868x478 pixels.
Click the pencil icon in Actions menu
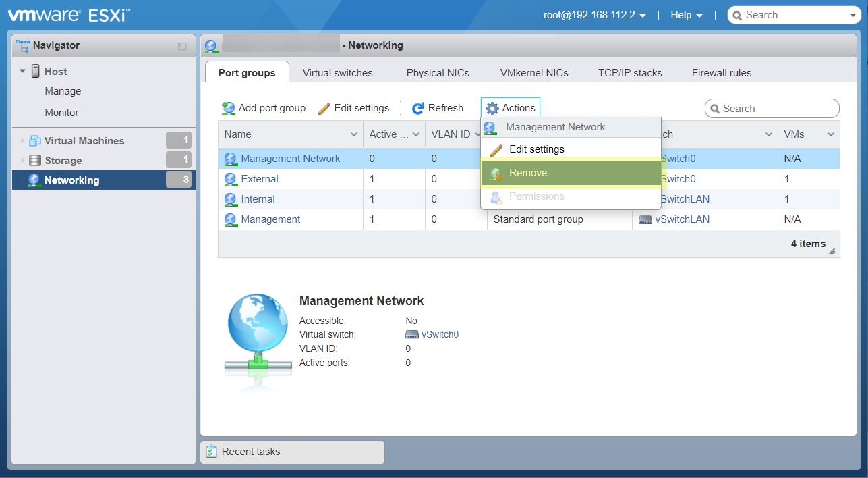click(496, 149)
